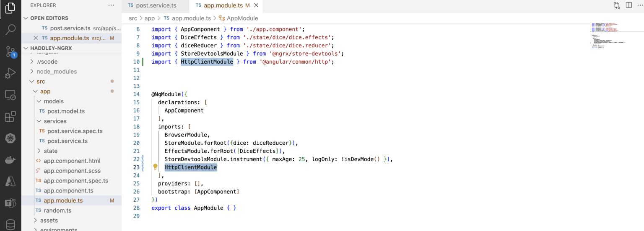Screen dimensions: 644x231
Task: Collapse the src folder
Action: coord(41,82)
